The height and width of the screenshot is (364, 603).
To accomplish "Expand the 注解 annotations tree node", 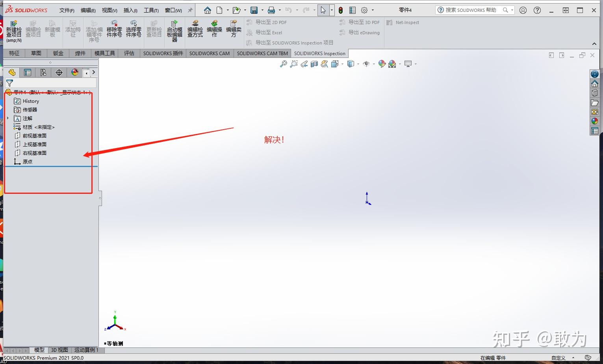I will click(8, 118).
